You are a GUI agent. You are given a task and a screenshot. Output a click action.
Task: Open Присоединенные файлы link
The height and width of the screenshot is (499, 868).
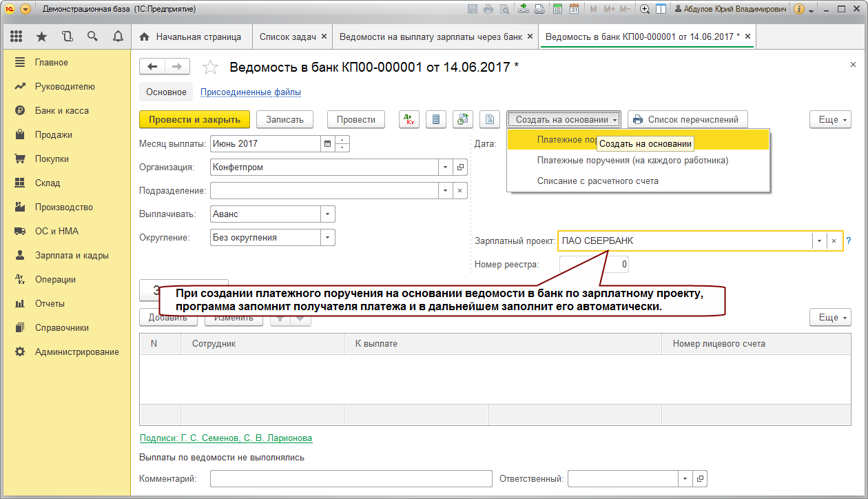click(250, 92)
